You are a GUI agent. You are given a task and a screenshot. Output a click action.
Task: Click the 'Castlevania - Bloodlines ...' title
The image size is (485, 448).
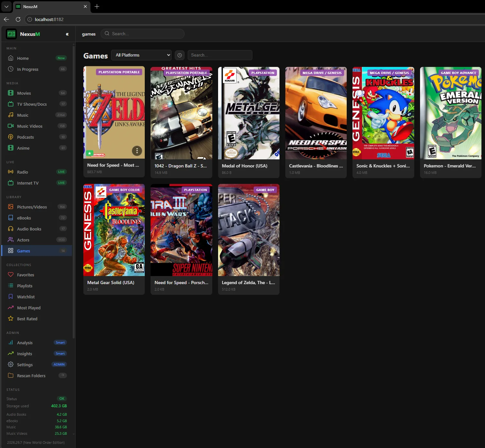point(316,166)
